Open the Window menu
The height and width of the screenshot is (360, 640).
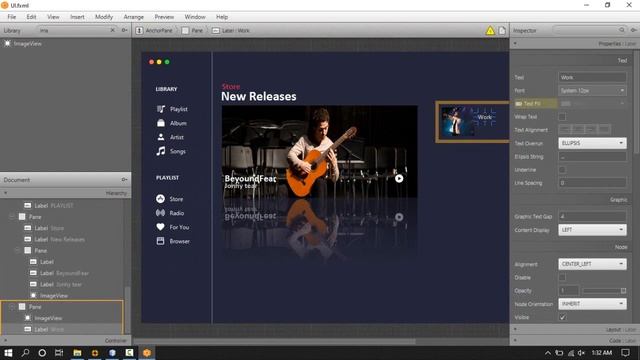195,17
